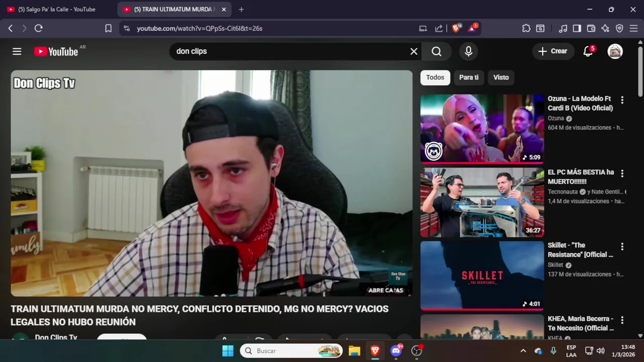Viewport: 644px width, 362px height.
Task: Visit the Skillet channel name
Action: 555,265
